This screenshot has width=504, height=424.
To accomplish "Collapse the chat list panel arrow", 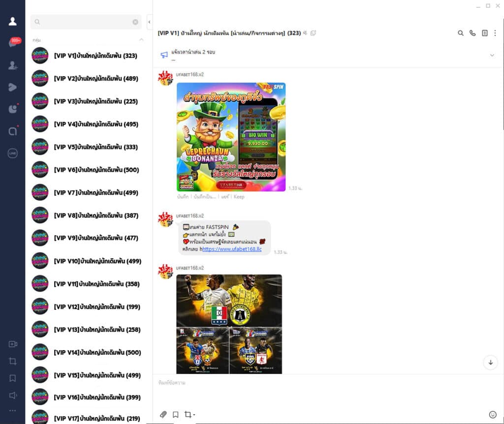I will 150,22.
